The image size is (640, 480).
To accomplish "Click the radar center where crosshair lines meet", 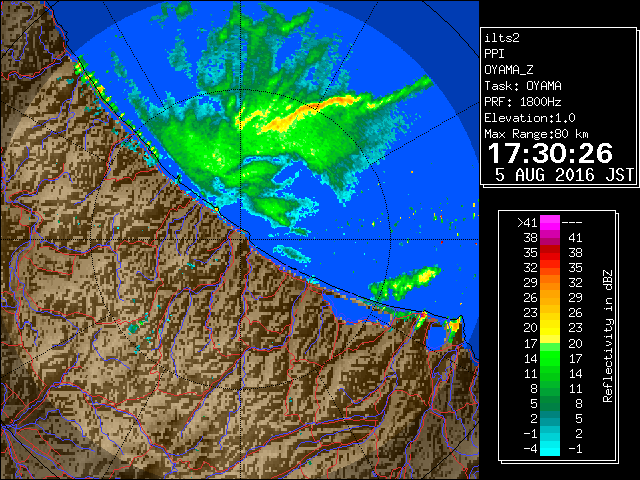I will (x=240, y=239).
